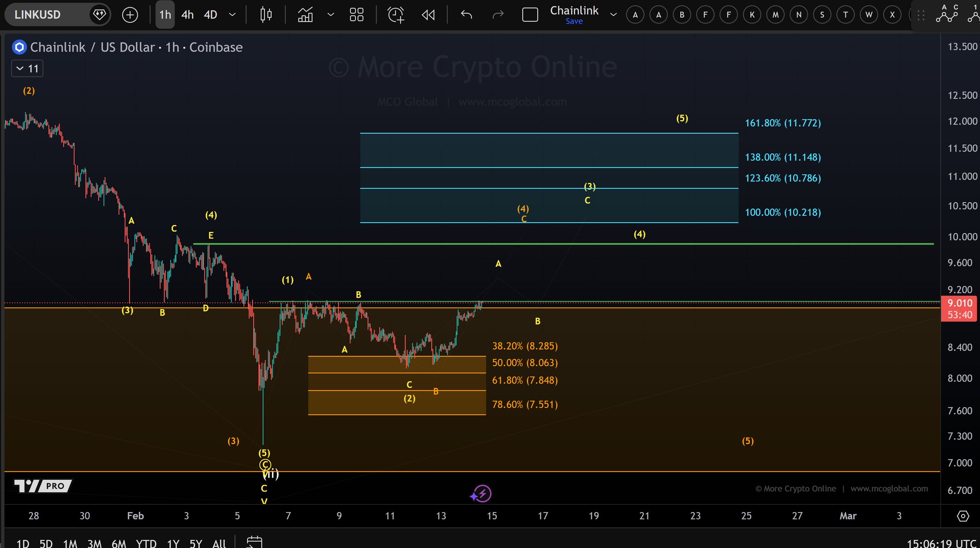Start bar replay rewind icon
This screenshot has width=980, height=548.
(x=428, y=15)
